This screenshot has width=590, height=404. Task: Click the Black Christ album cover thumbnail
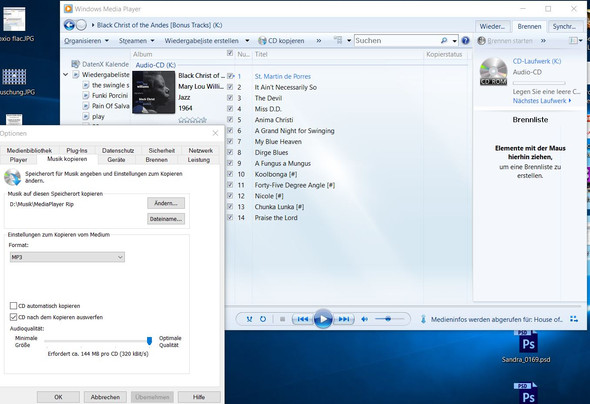[154, 92]
